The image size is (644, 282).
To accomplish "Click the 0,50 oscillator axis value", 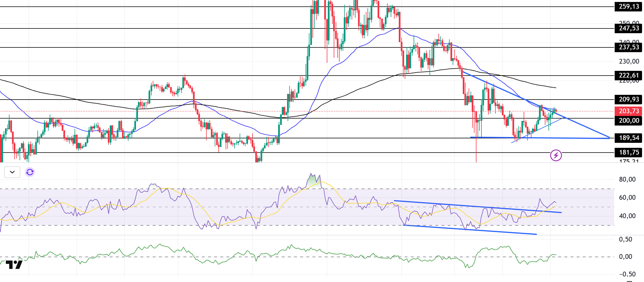I will point(626,239).
